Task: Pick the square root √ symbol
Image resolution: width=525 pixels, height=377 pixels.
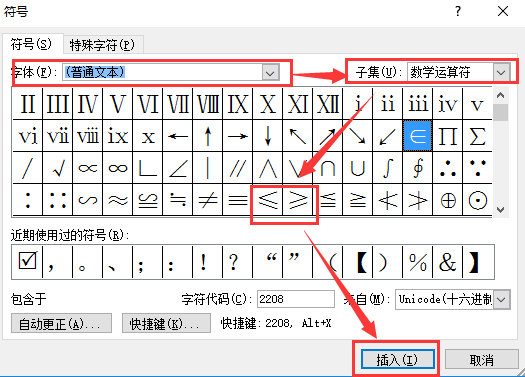Action: pos(58,168)
